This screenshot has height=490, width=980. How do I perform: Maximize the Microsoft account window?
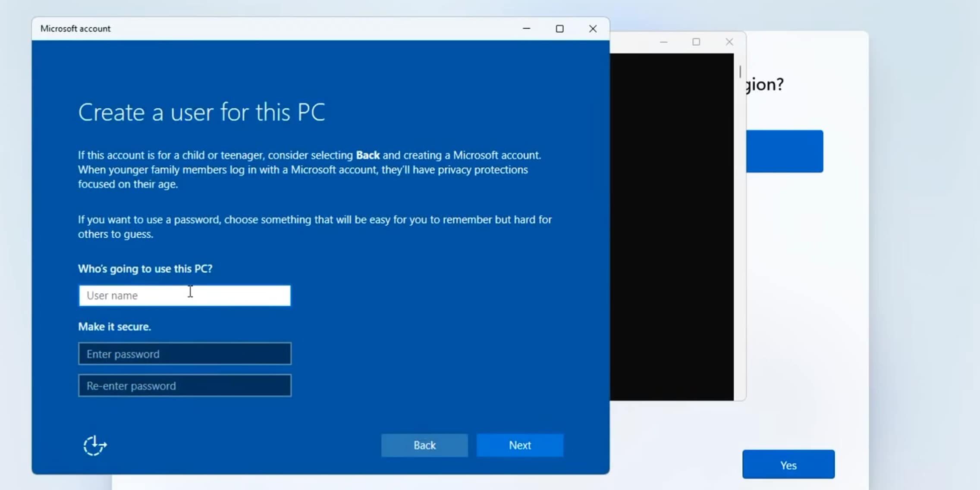[x=559, y=28]
